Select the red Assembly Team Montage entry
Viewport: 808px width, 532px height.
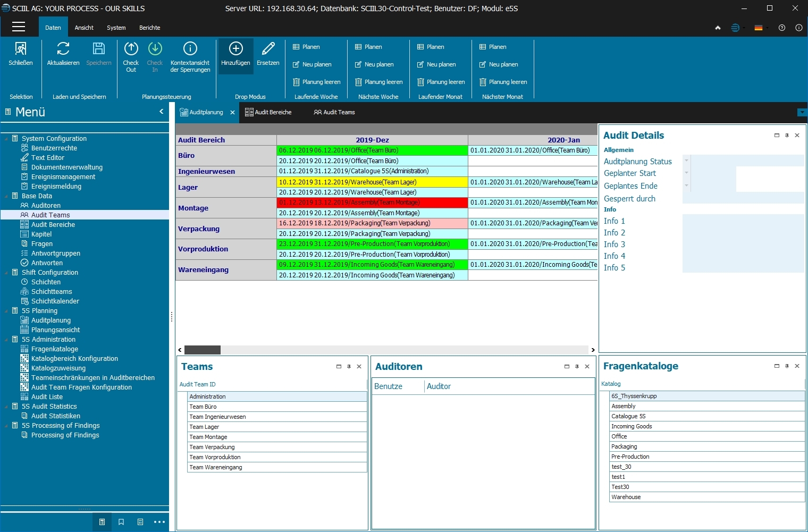coord(372,202)
